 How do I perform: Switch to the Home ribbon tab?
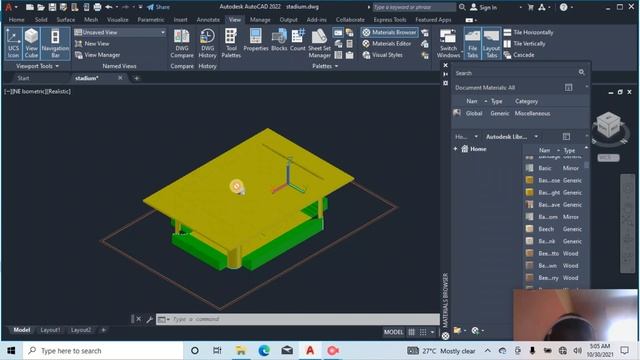(x=16, y=20)
